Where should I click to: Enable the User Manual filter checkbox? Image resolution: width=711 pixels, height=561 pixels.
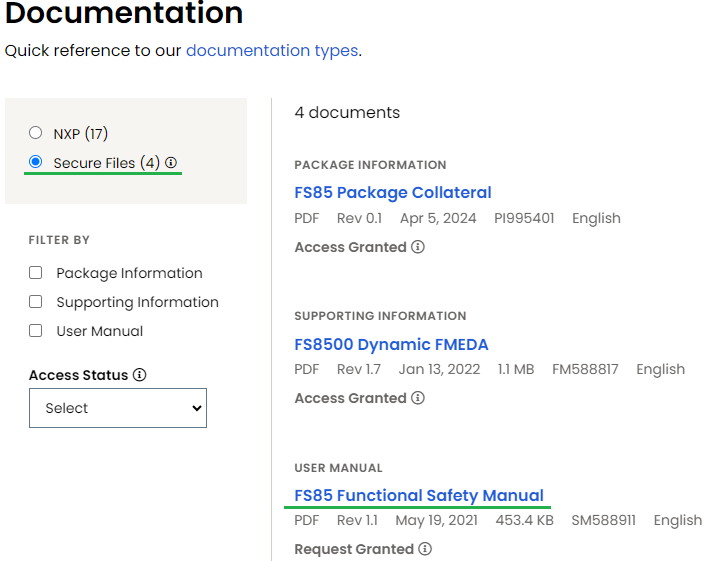coord(36,331)
